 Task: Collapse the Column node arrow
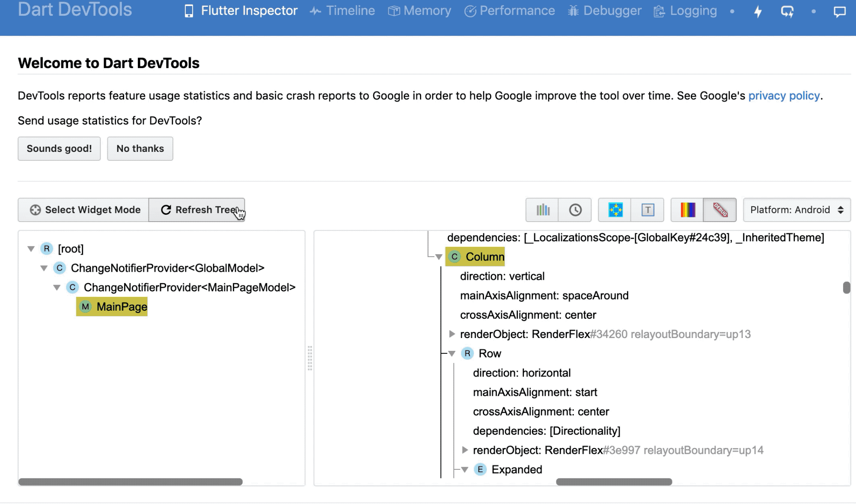click(x=439, y=257)
